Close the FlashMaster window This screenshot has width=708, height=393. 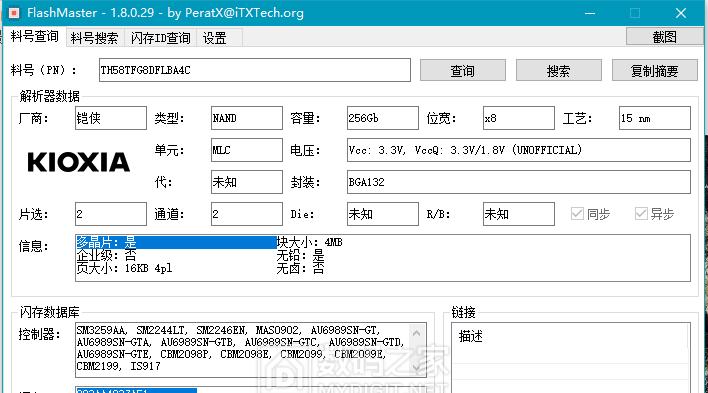click(681, 13)
